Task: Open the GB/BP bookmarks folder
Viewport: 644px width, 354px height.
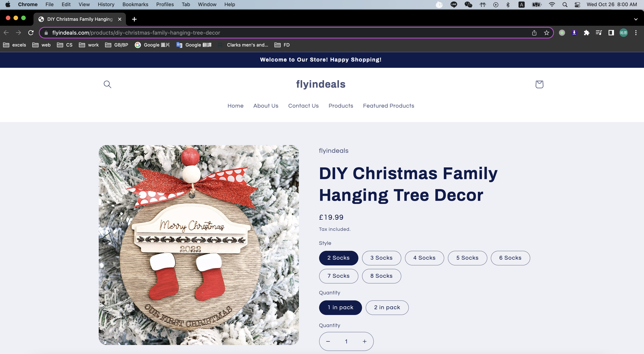Action: coord(117,45)
